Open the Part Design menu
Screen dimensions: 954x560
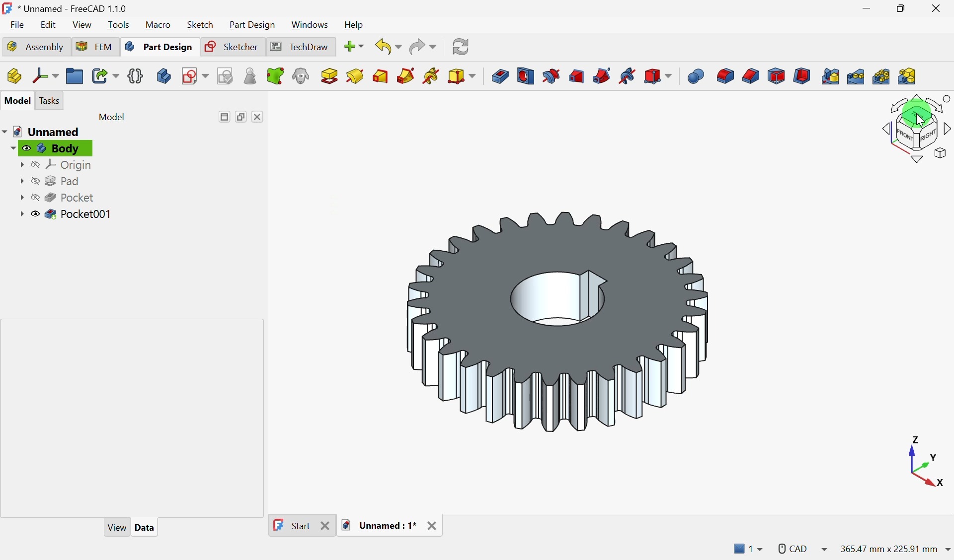click(x=252, y=25)
